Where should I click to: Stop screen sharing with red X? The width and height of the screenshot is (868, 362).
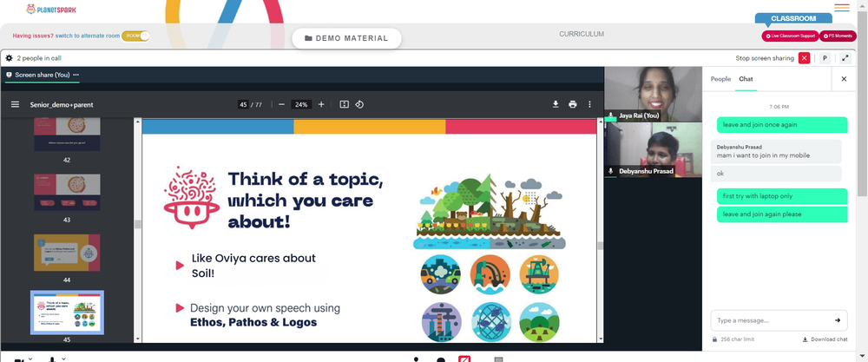[x=804, y=58]
